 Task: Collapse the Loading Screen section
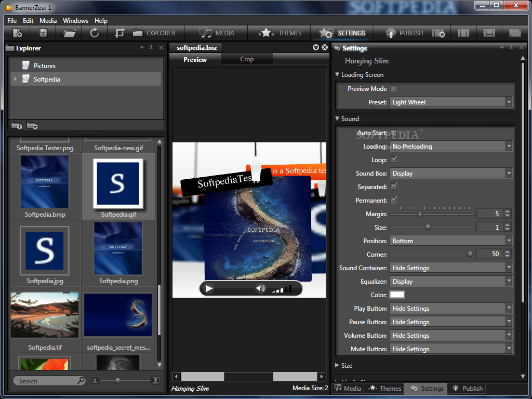[x=337, y=74]
